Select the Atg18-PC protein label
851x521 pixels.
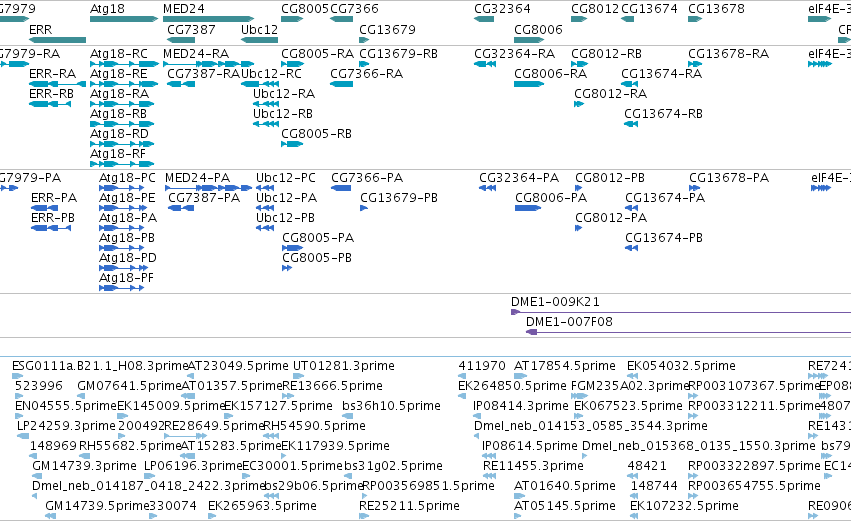[127, 178]
